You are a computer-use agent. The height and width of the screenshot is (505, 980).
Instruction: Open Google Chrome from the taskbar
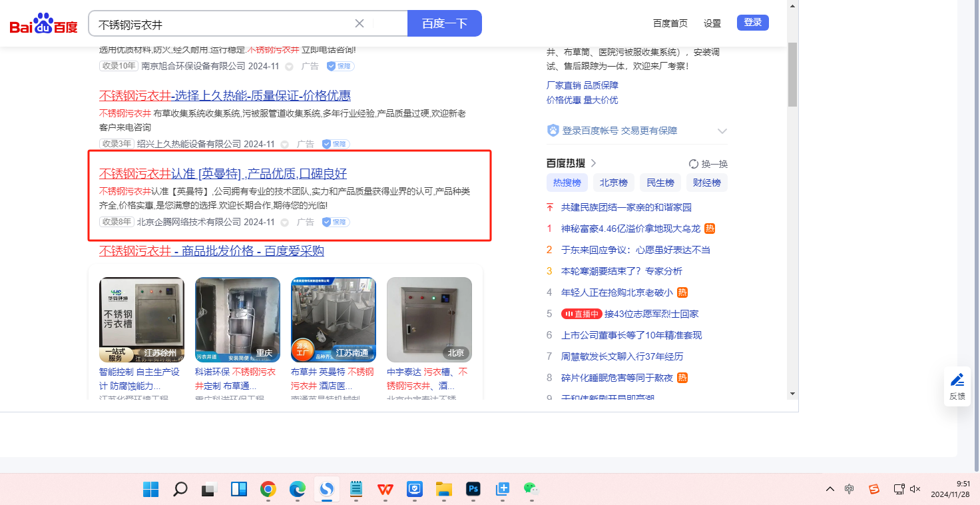[x=268, y=490]
